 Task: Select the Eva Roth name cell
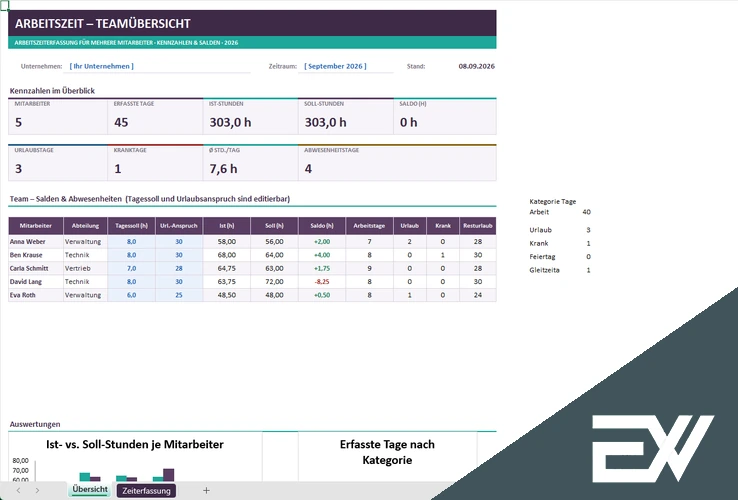tap(36, 295)
